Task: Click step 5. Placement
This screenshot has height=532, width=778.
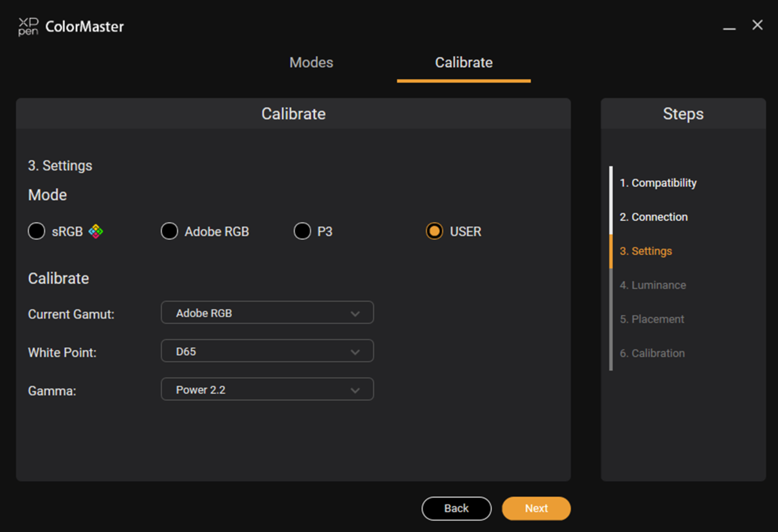Action: click(x=652, y=319)
